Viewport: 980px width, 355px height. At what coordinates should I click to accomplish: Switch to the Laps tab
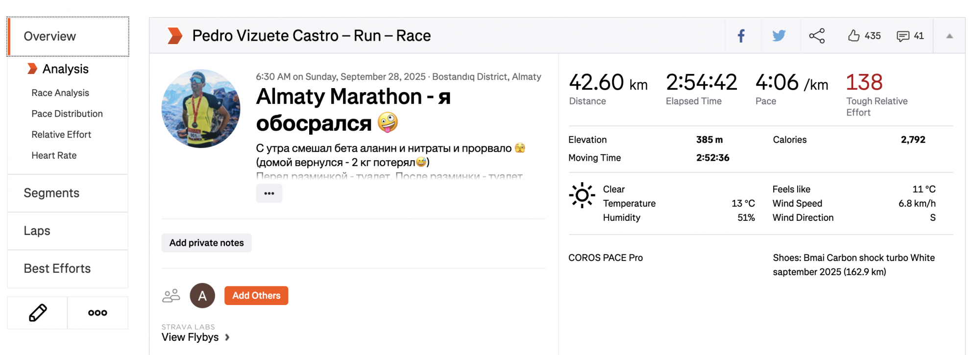37,231
